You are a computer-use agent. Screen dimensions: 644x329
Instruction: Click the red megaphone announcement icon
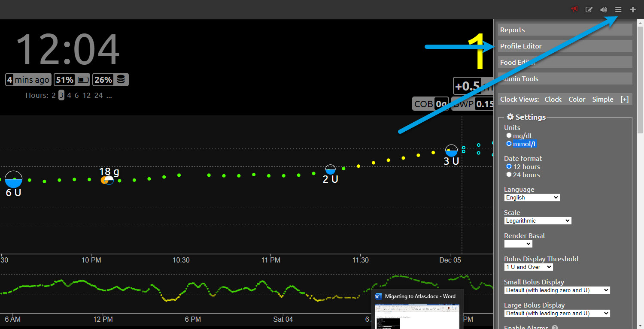click(x=574, y=9)
